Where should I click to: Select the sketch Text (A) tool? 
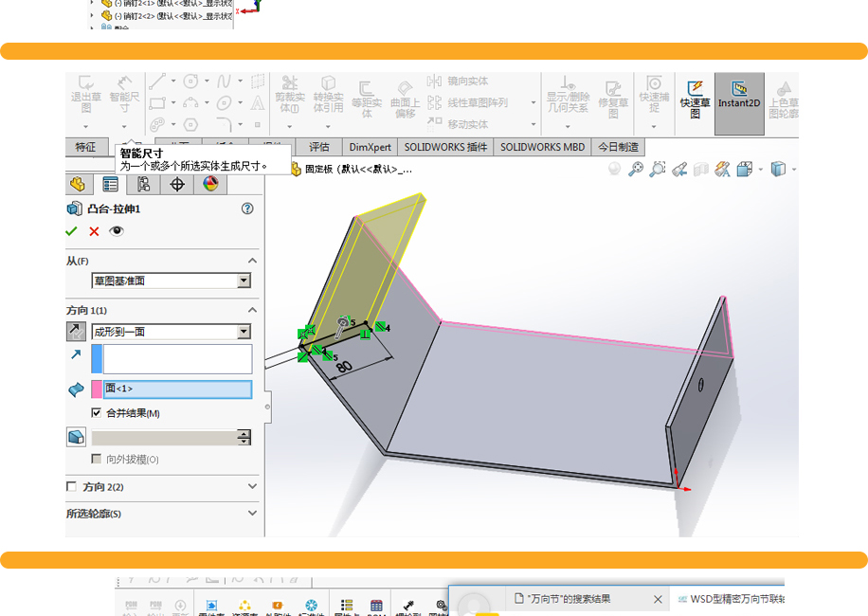click(x=258, y=103)
